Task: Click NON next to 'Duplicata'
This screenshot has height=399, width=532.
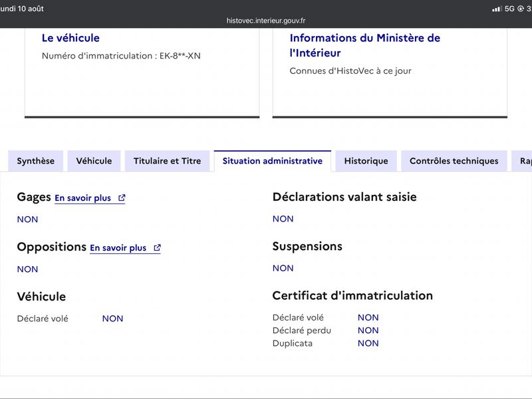Action: (368, 343)
